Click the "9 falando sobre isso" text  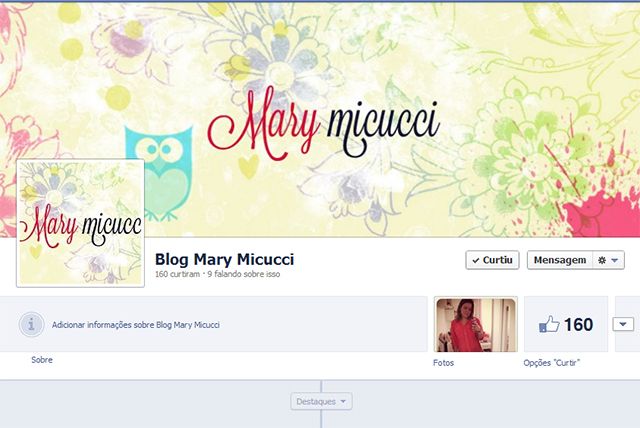[x=244, y=274]
